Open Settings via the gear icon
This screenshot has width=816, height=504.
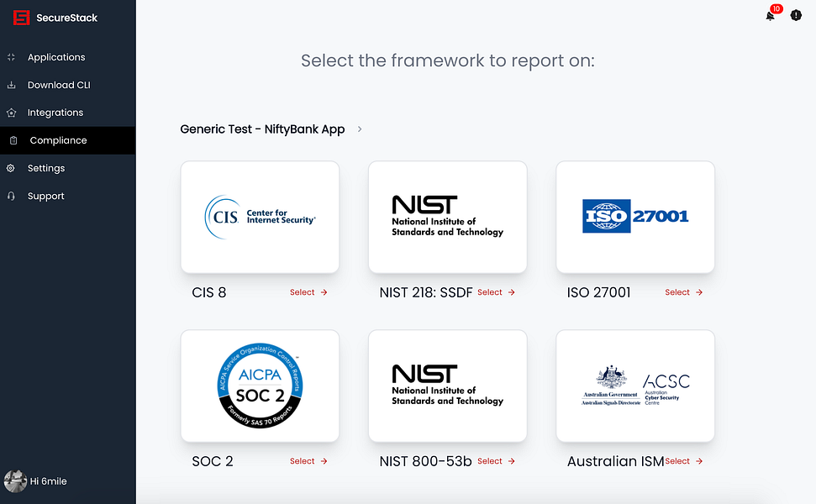tap(13, 168)
